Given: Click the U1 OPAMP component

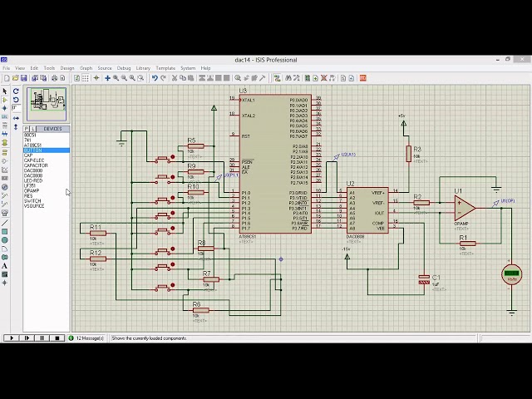Looking at the screenshot, I should click(465, 208).
